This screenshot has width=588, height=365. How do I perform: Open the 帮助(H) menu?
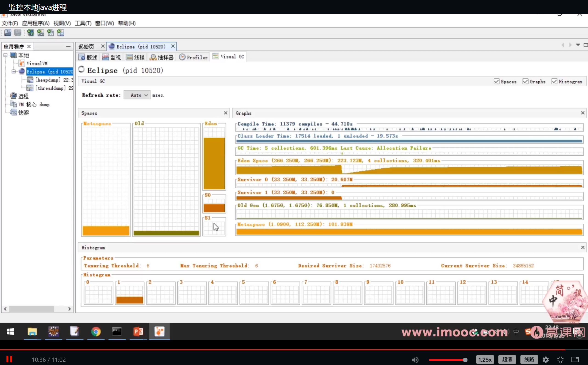pos(127,23)
